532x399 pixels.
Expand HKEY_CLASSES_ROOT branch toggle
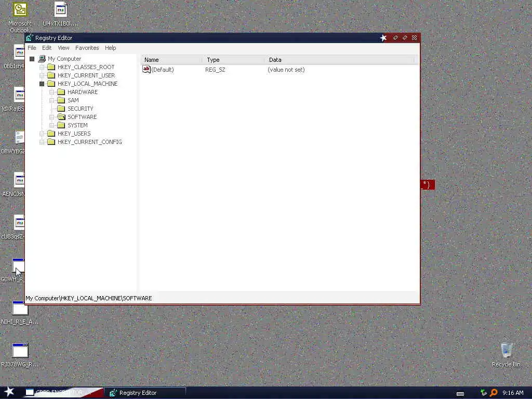[42, 67]
